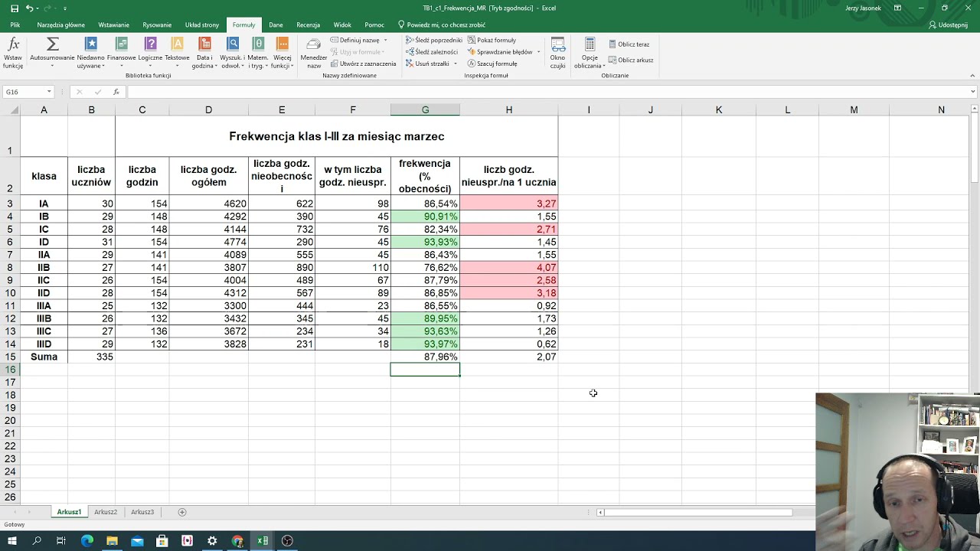
Task: Select the title 'Frekwencja klas I-III za miesiąc marzec'
Action: coord(337,136)
